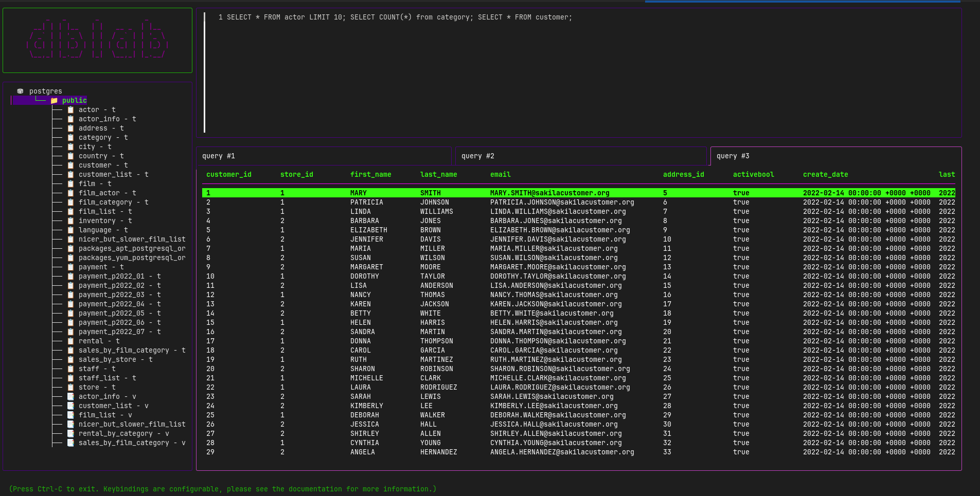Click the actor_info - v view icon
980x496 pixels.
tap(70, 396)
